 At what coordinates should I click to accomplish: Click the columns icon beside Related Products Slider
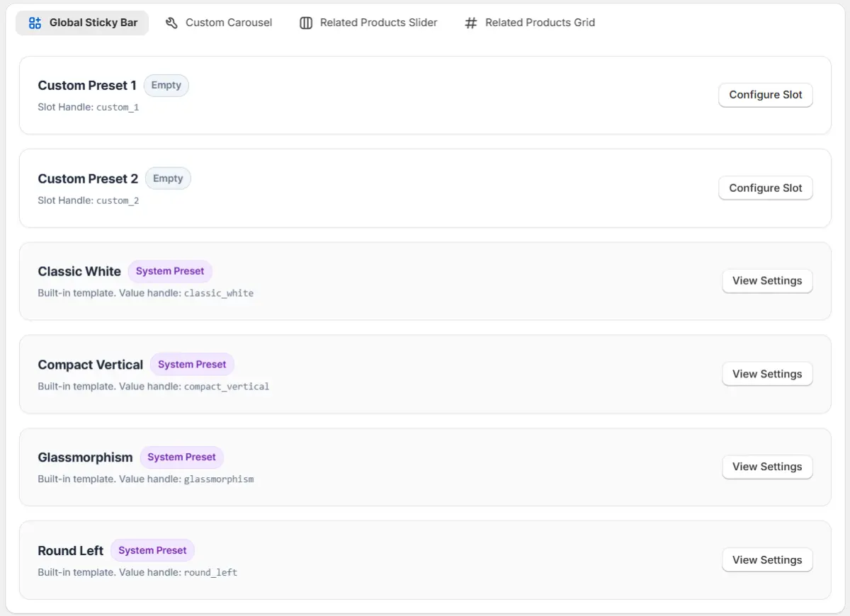(x=306, y=23)
